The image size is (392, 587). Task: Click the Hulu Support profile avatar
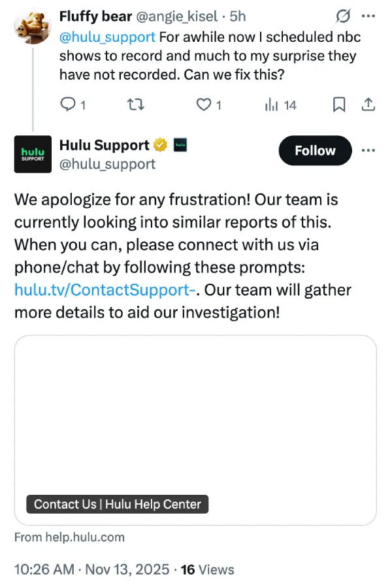click(33, 154)
